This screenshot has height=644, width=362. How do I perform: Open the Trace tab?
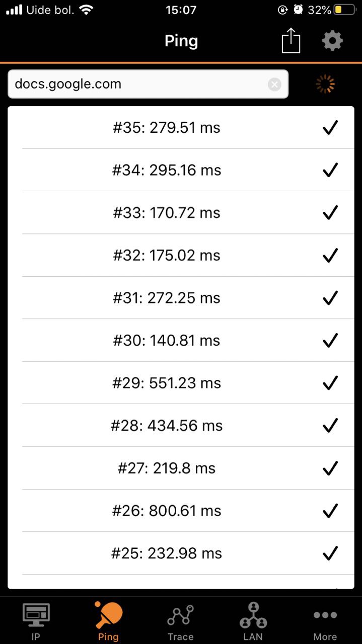[x=181, y=621]
